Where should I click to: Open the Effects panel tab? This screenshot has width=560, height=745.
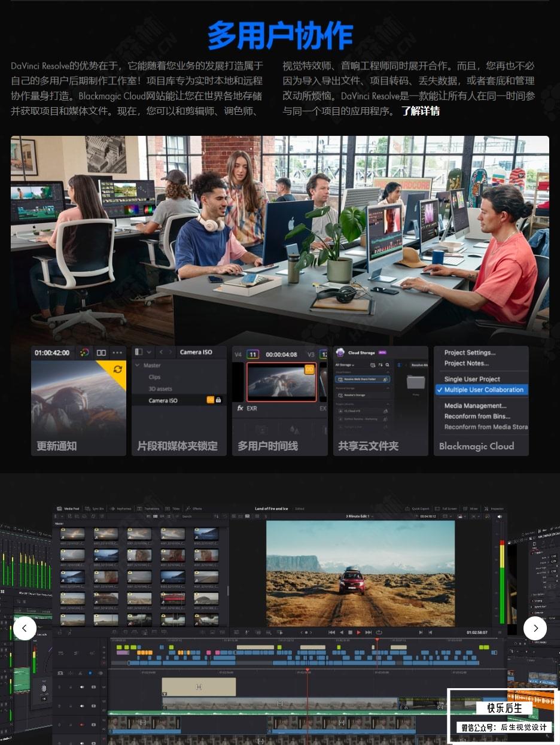point(194,509)
